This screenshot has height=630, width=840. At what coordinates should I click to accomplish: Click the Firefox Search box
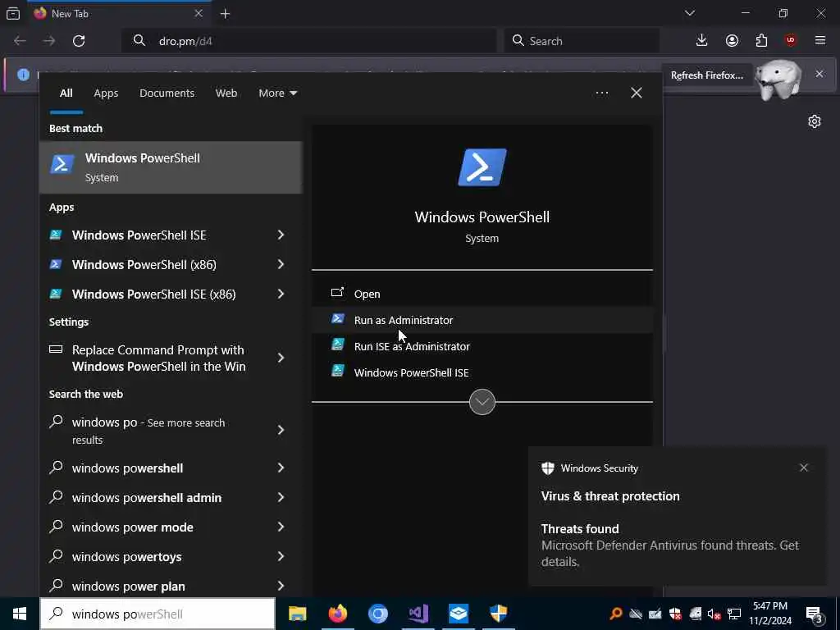[582, 41]
